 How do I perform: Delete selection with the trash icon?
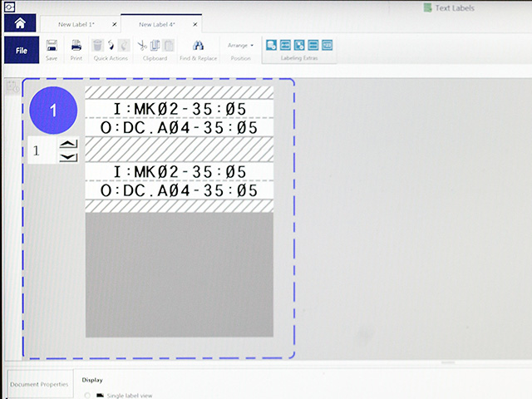pyautogui.click(x=97, y=45)
